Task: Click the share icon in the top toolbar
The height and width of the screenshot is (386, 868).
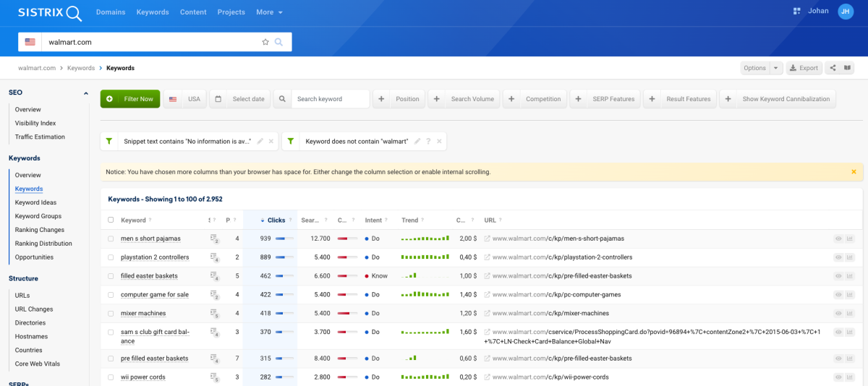Action: [833, 68]
